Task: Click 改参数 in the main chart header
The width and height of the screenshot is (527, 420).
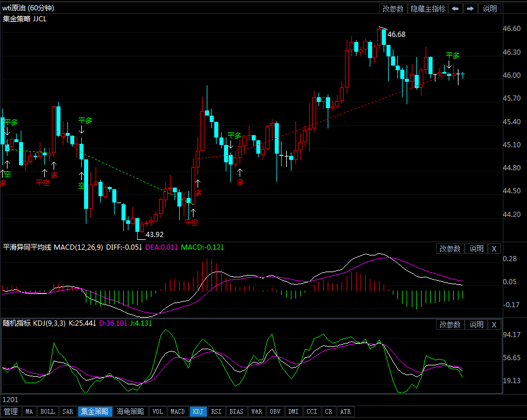Action: (393, 9)
